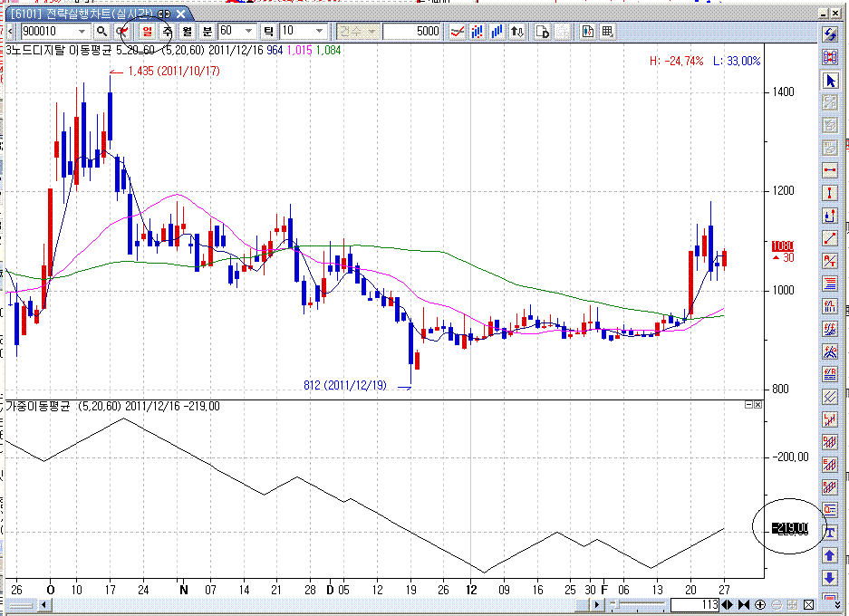Viewport: 849px width, 616px height.
Task: Select the diagonal trend line tool
Action: [x=830, y=238]
